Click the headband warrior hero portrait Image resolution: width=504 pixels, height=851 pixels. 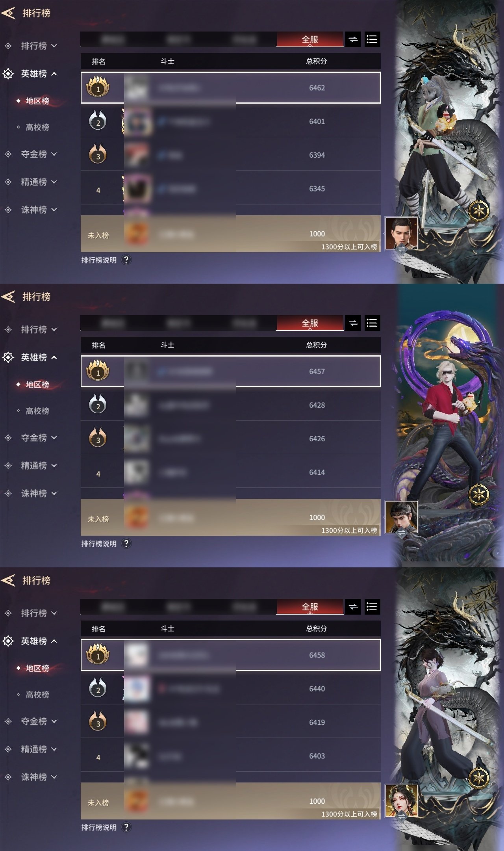coord(401,517)
